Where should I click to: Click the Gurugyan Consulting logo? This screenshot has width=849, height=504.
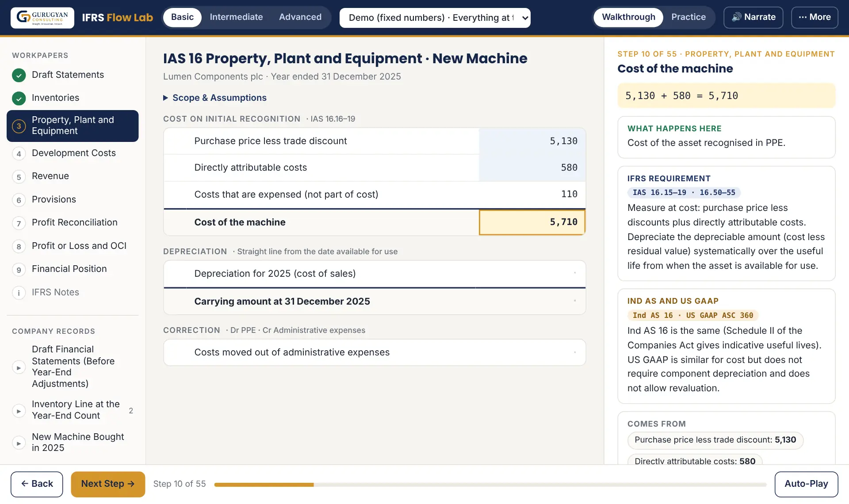[42, 18]
